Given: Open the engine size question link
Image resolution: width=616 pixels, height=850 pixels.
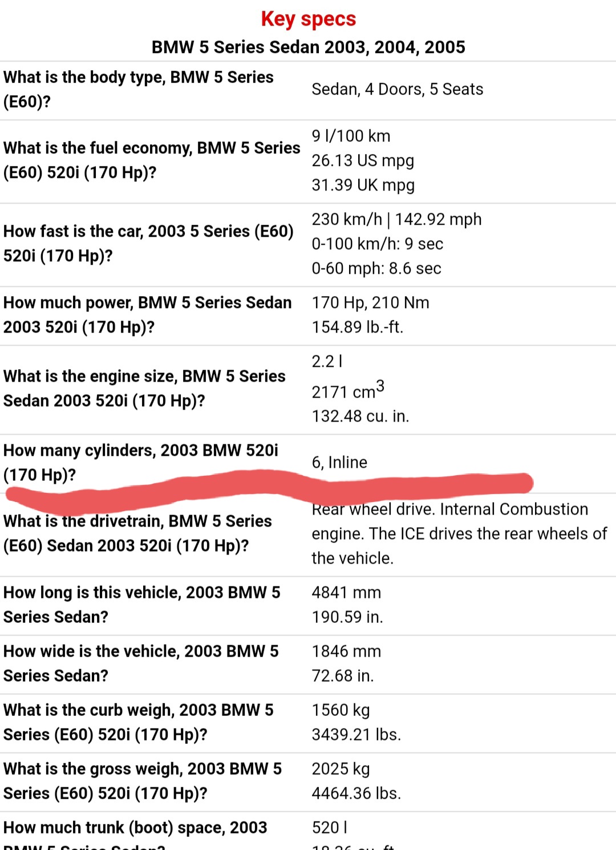Looking at the screenshot, I should coord(144,388).
